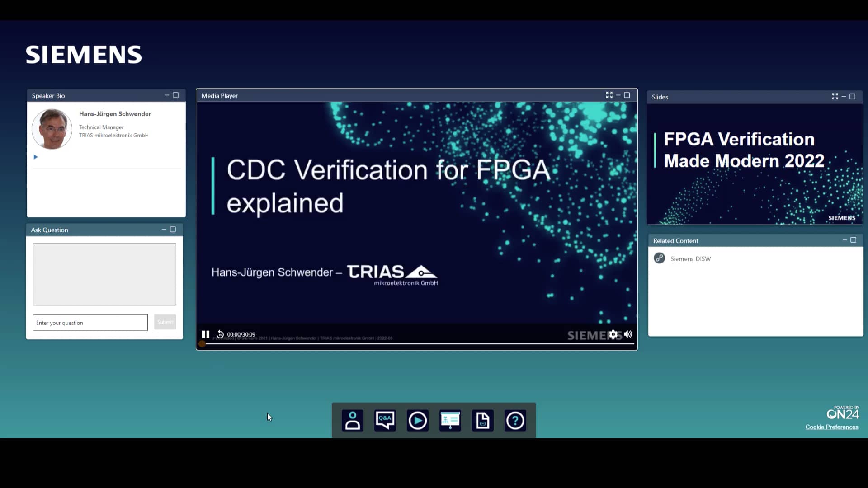Open the media player settings gear
Viewport: 868px width, 488px height.
point(613,334)
